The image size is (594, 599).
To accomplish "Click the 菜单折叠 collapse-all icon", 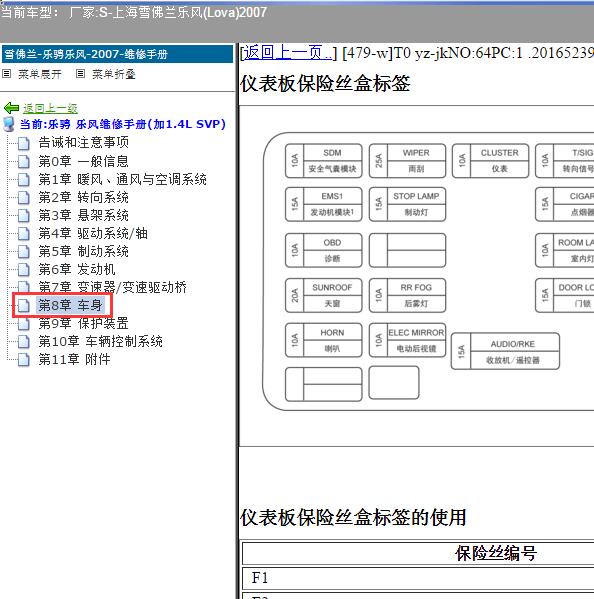I will tap(80, 73).
